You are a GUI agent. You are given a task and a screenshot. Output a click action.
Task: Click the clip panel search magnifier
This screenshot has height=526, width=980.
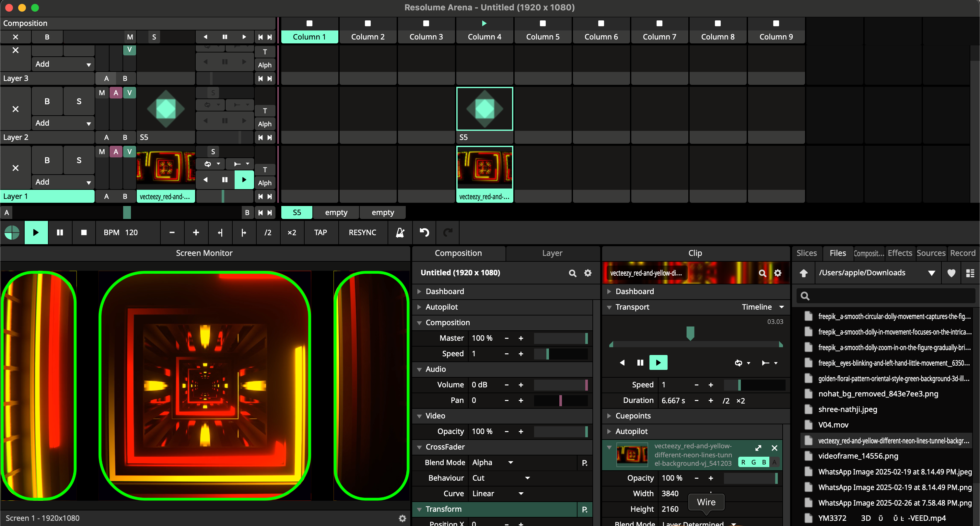coord(762,273)
